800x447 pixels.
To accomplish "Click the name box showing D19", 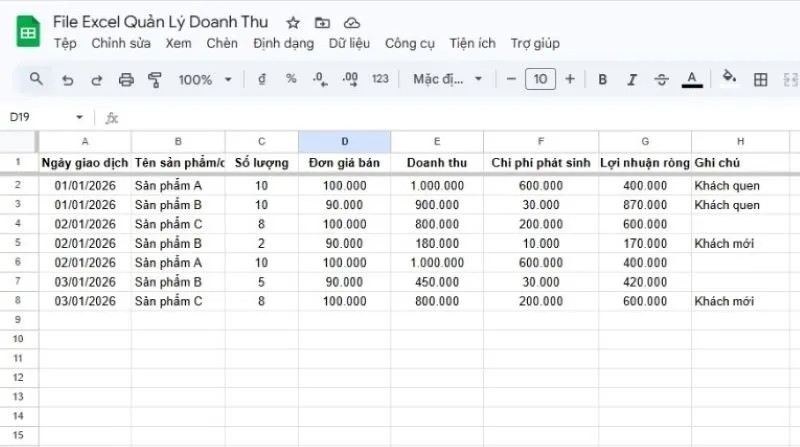I will (20, 117).
